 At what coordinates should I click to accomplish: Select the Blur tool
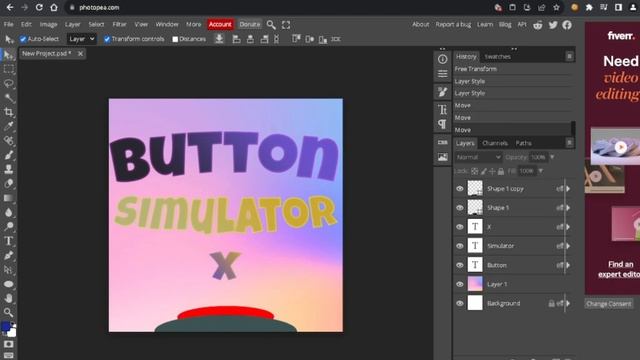point(9,212)
